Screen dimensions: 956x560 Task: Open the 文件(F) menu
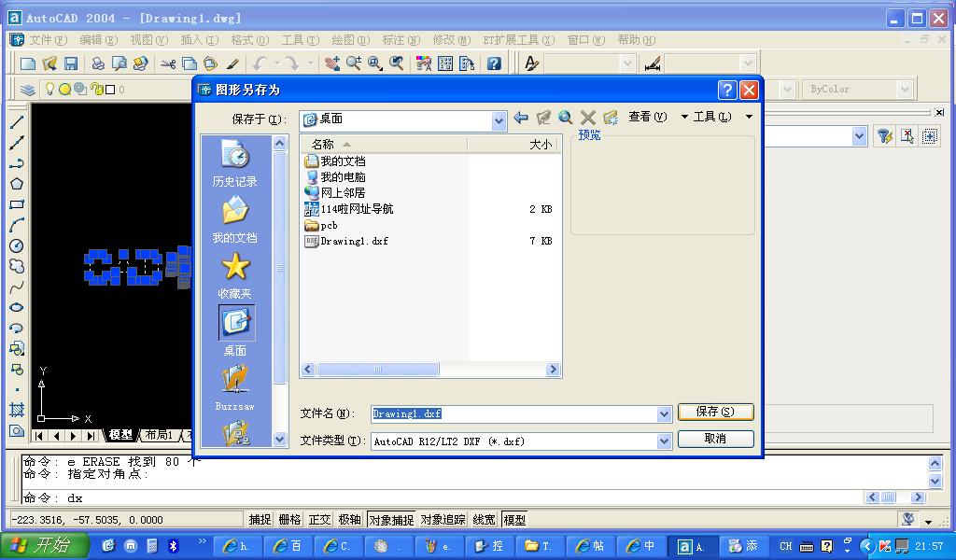(x=48, y=40)
